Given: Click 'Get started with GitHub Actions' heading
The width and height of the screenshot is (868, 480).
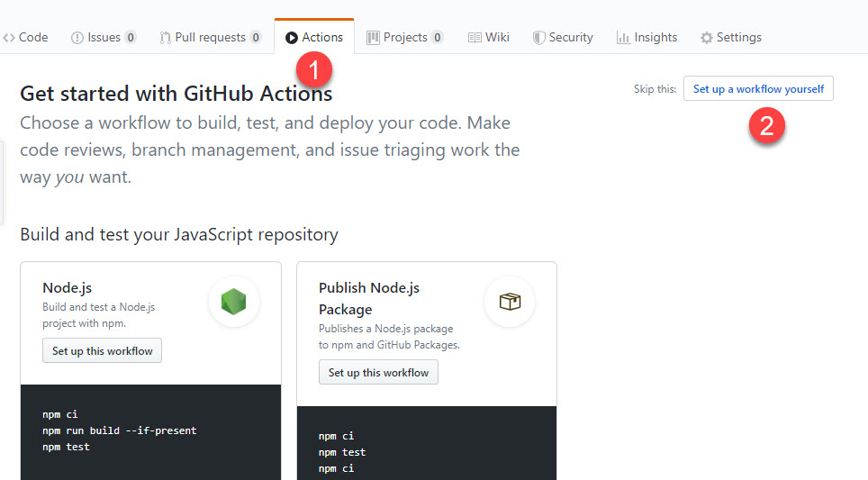Looking at the screenshot, I should pyautogui.click(x=176, y=94).
